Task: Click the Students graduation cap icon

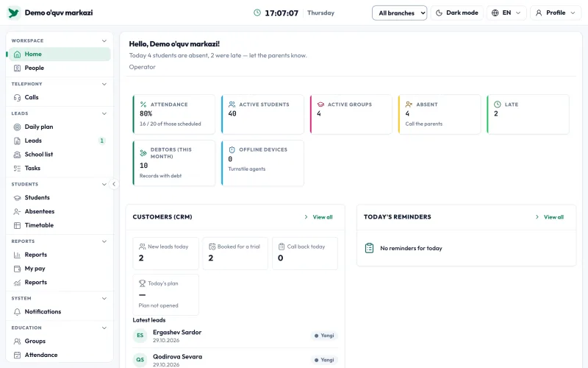Action: (x=17, y=197)
